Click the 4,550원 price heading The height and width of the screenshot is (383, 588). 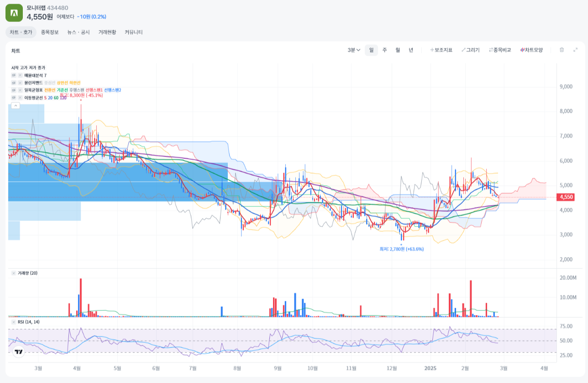pyautogui.click(x=40, y=17)
